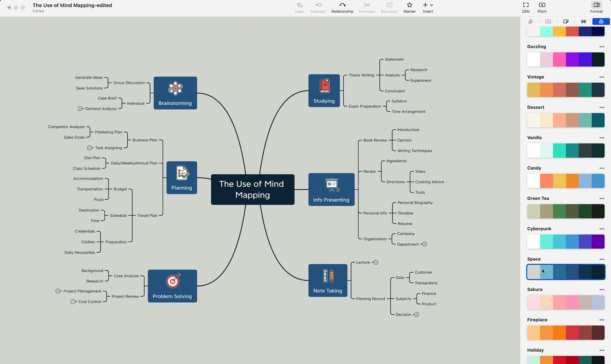Apply the Dessert color palette
611x364 pixels.
pyautogui.click(x=566, y=120)
